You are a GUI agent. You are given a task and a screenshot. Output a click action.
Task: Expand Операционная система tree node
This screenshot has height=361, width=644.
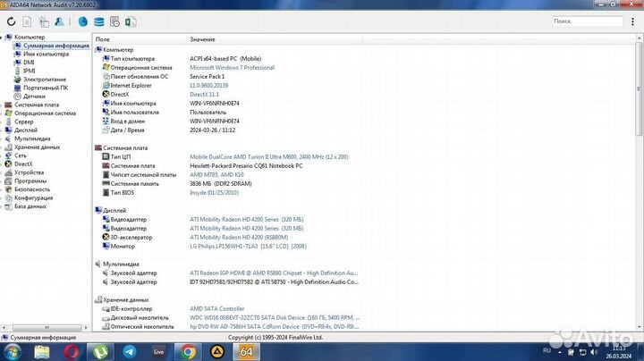click(2, 113)
